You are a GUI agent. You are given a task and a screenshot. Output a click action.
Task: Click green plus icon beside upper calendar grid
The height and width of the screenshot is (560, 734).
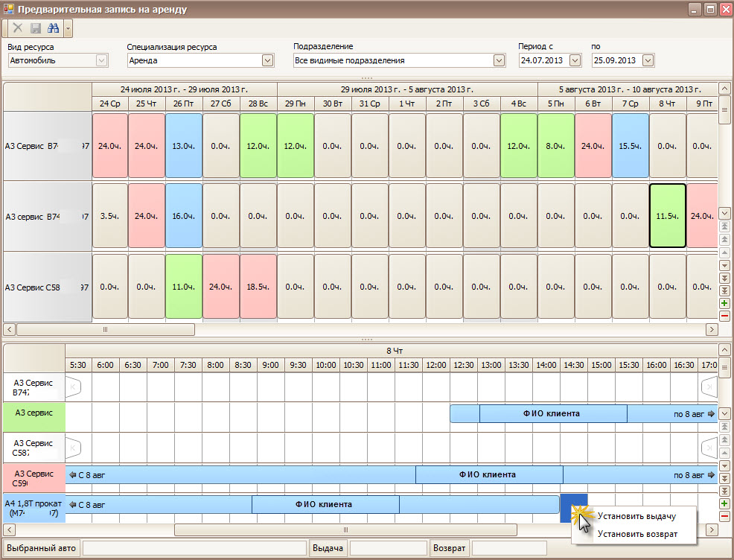pos(725,303)
